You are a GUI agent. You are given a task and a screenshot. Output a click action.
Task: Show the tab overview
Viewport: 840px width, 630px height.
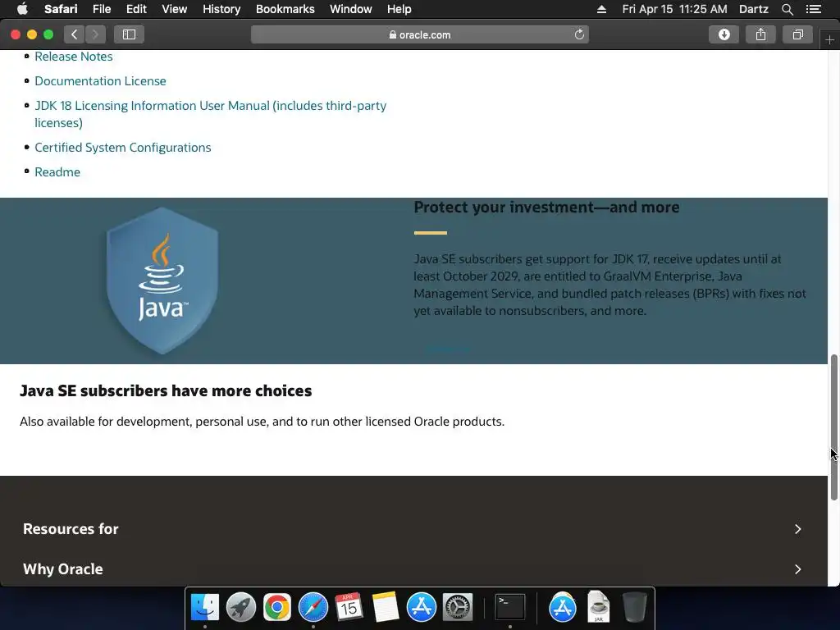797,34
